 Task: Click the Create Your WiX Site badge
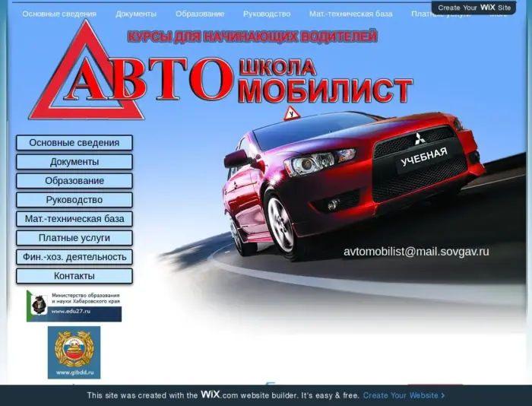[474, 8]
